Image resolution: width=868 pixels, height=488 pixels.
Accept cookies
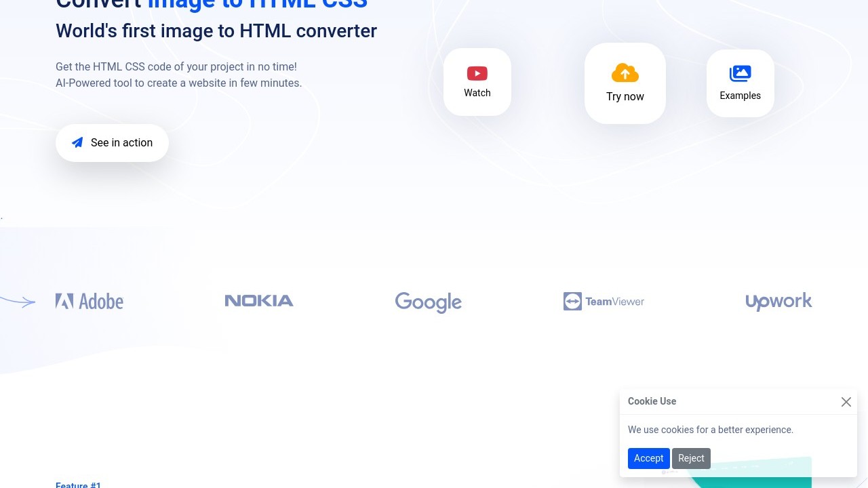648,458
